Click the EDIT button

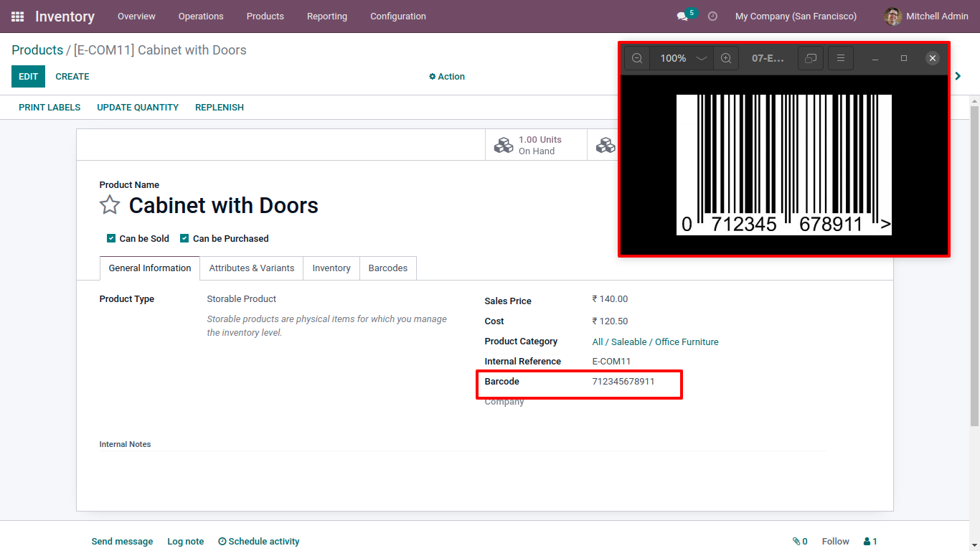coord(28,77)
